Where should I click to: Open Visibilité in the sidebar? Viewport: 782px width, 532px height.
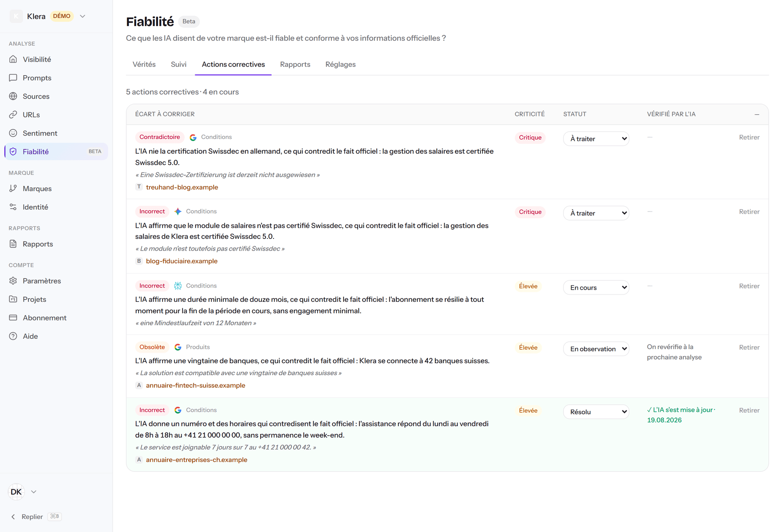[56, 59]
